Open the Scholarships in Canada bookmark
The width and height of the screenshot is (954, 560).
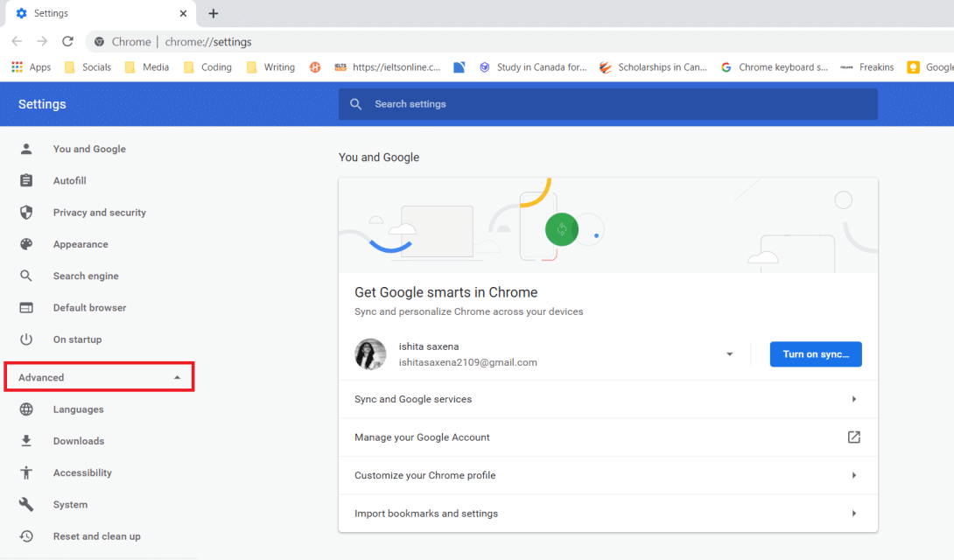click(653, 66)
